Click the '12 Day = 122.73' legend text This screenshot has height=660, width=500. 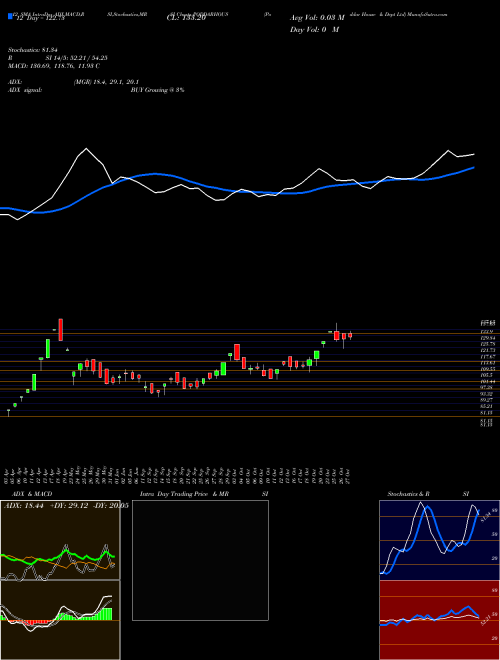pyautogui.click(x=39, y=19)
